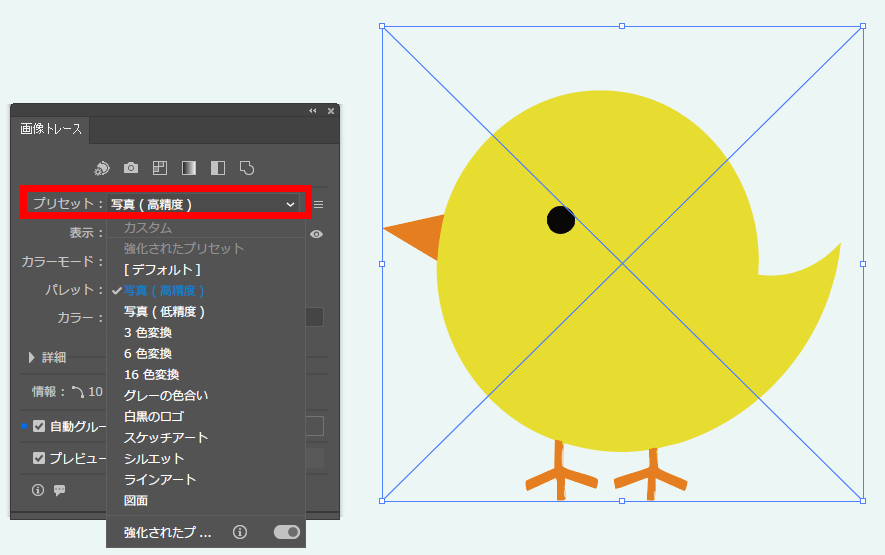Viewport: 885px width, 555px height.
Task: Click the Black and White preset icon
Action: tap(218, 168)
